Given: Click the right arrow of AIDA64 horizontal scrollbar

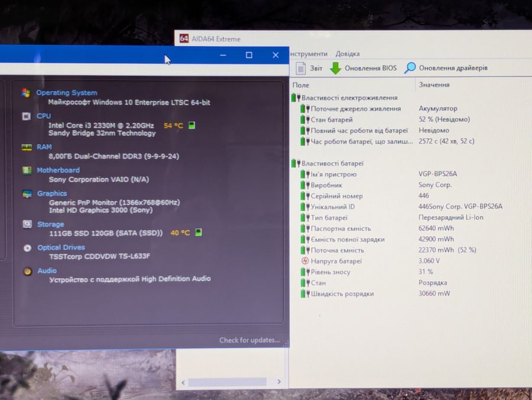Looking at the screenshot, I should click(279, 382).
